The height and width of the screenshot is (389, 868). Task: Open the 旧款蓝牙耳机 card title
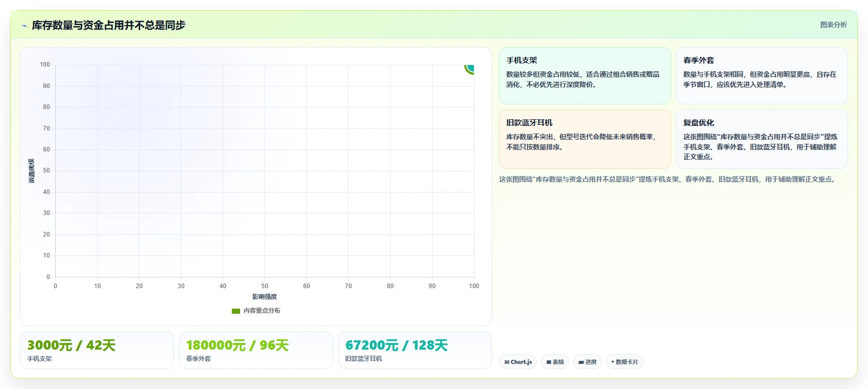point(529,123)
